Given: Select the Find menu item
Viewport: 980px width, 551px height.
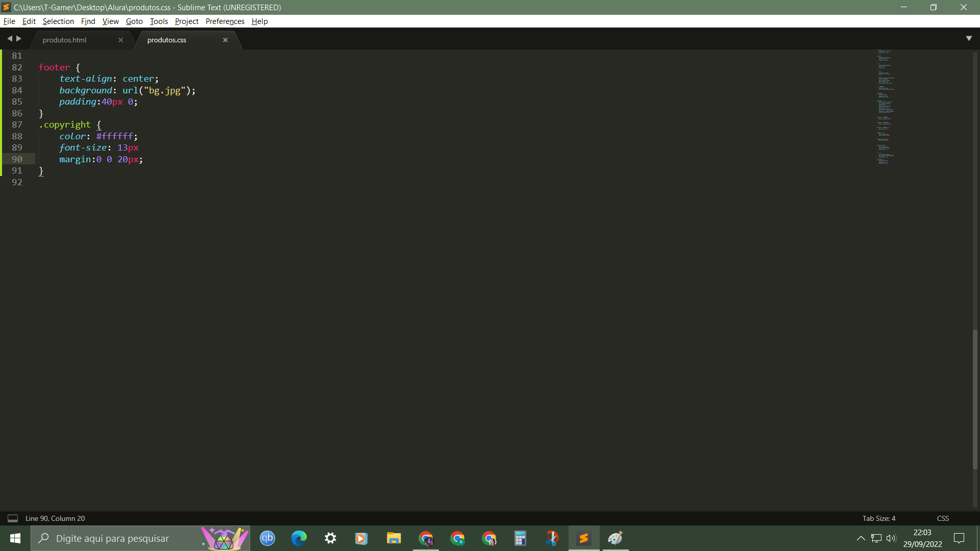Looking at the screenshot, I should (88, 21).
